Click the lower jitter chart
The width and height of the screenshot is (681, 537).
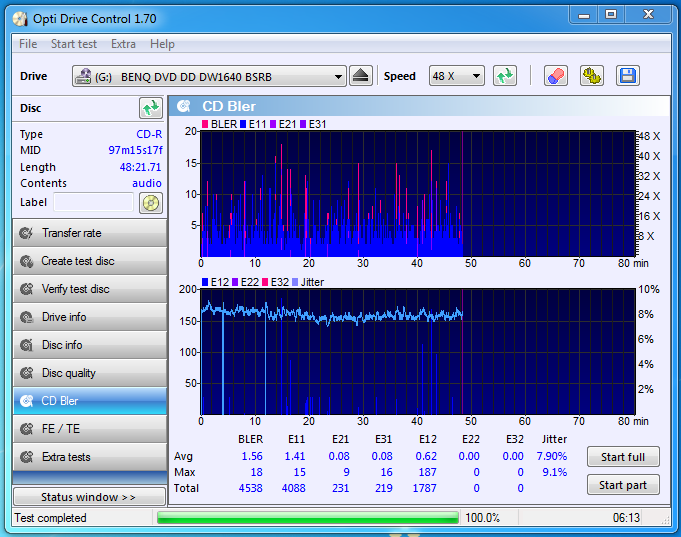(x=418, y=351)
